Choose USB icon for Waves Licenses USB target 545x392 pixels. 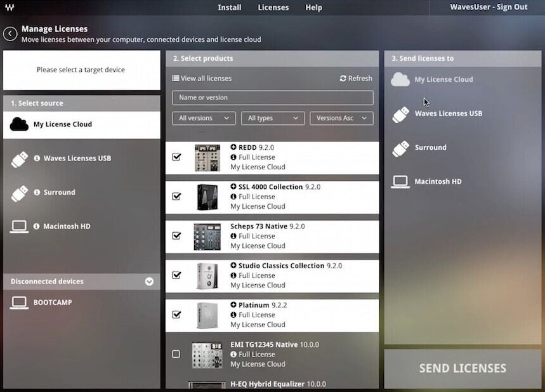point(400,114)
